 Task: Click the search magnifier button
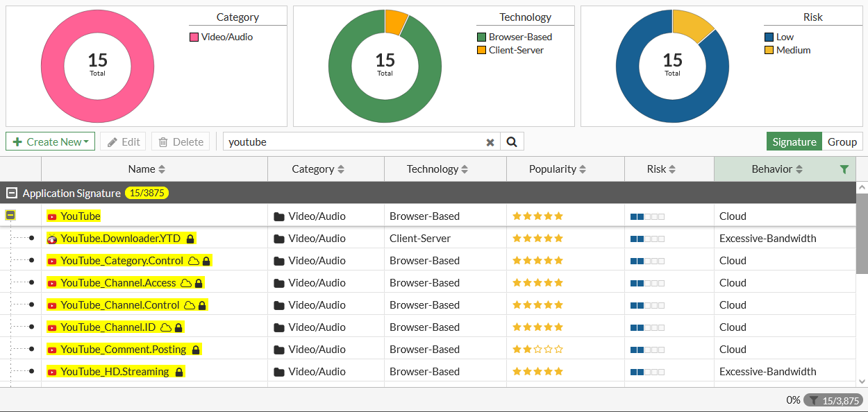(x=512, y=141)
